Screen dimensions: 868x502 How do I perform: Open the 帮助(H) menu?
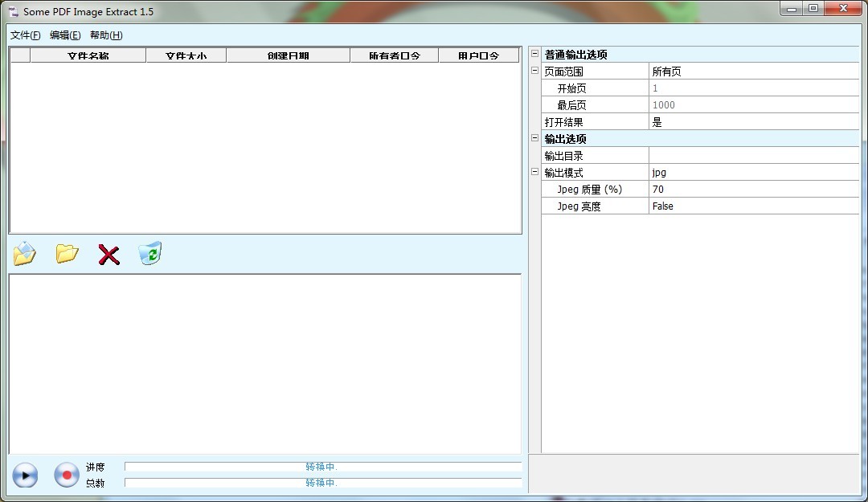(106, 35)
